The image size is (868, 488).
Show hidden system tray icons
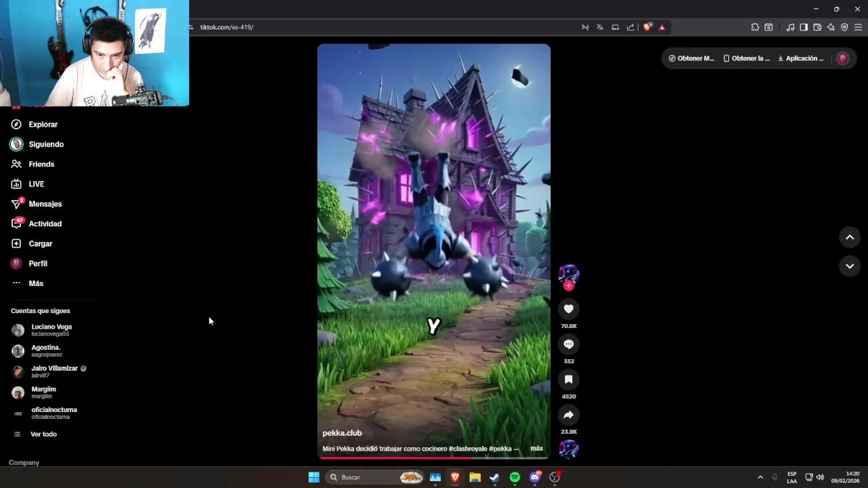[x=760, y=477]
